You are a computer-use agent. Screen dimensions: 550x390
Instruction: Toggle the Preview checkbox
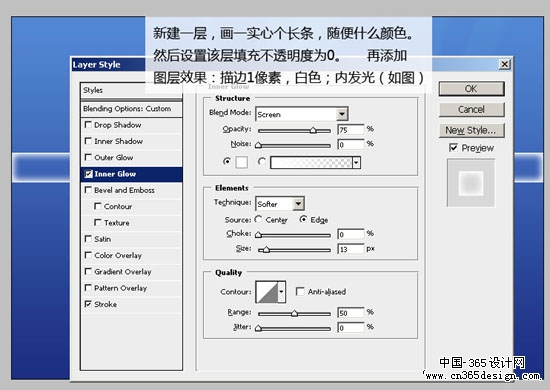click(453, 148)
